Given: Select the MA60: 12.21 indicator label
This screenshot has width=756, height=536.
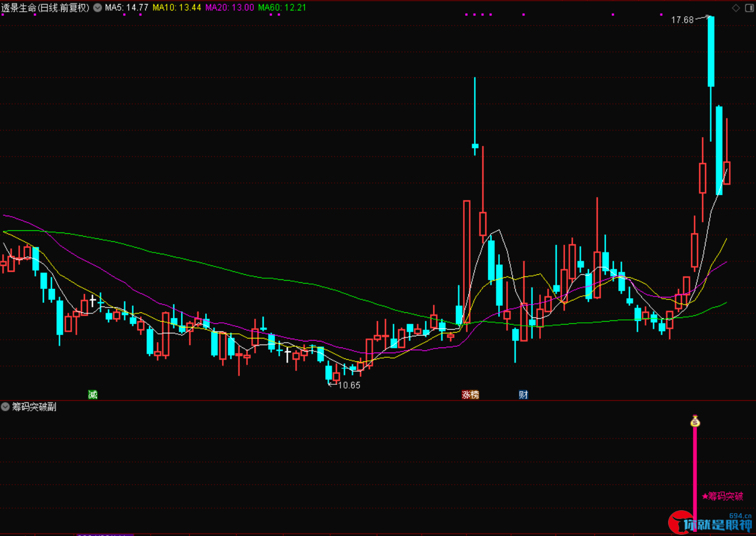Looking at the screenshot, I should click(282, 8).
